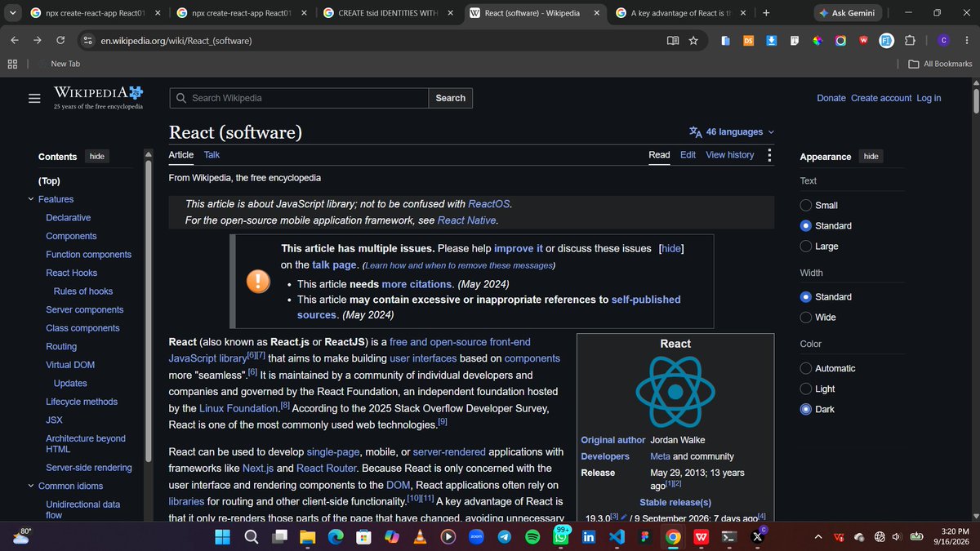Open VLC media player from the taskbar
This screenshot has height=551, width=980.
pos(420,537)
